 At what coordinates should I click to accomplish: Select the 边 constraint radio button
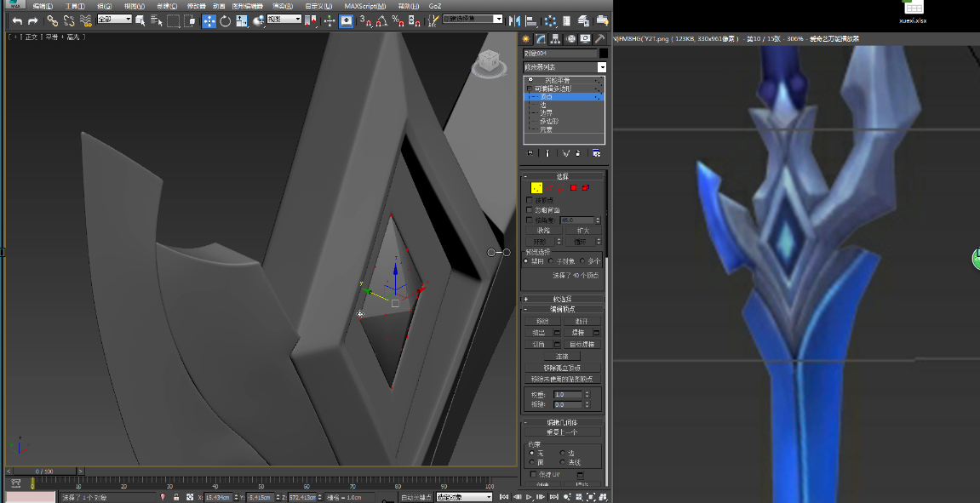pyautogui.click(x=563, y=453)
